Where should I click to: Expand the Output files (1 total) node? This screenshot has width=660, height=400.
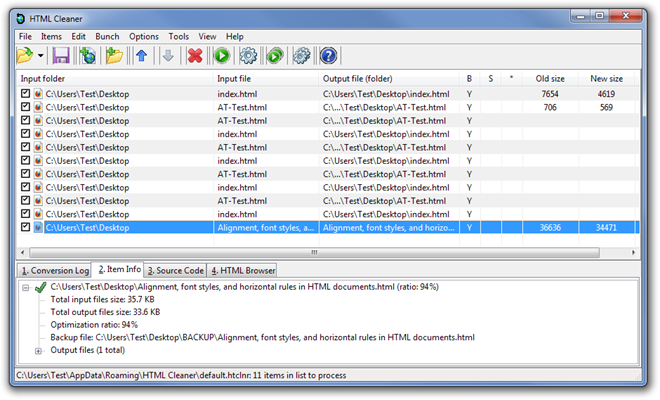[x=38, y=351]
